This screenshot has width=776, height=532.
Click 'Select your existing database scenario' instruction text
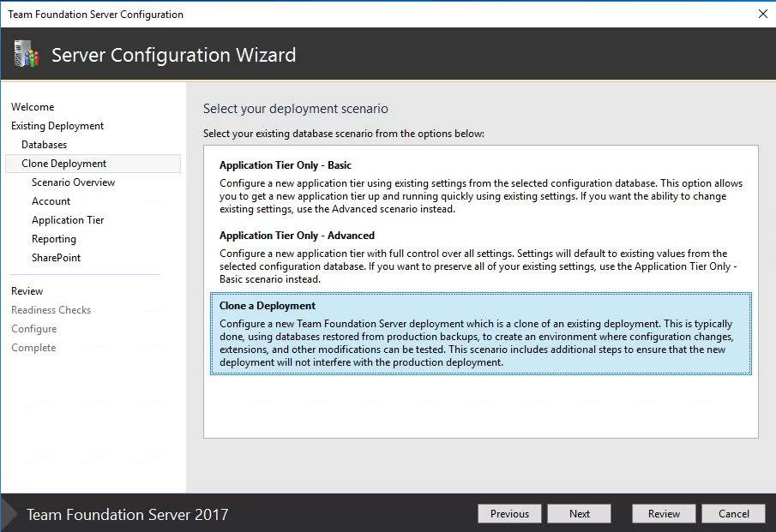coord(344,134)
